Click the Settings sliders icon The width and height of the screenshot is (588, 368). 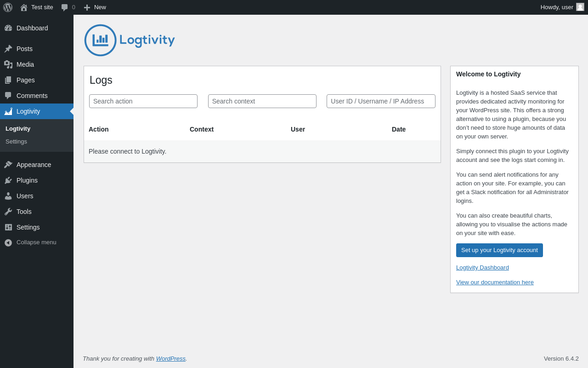point(8,227)
